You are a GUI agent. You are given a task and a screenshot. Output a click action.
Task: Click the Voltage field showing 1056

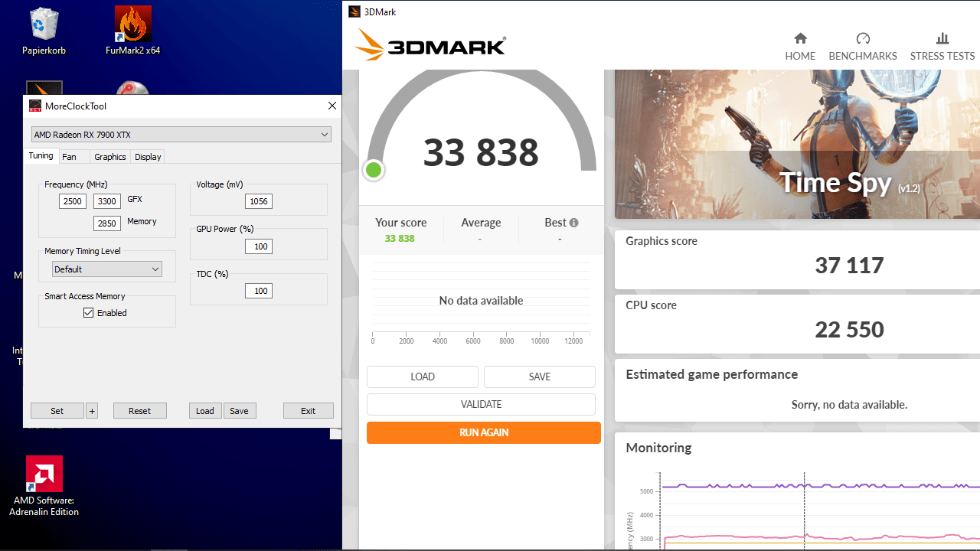click(259, 201)
